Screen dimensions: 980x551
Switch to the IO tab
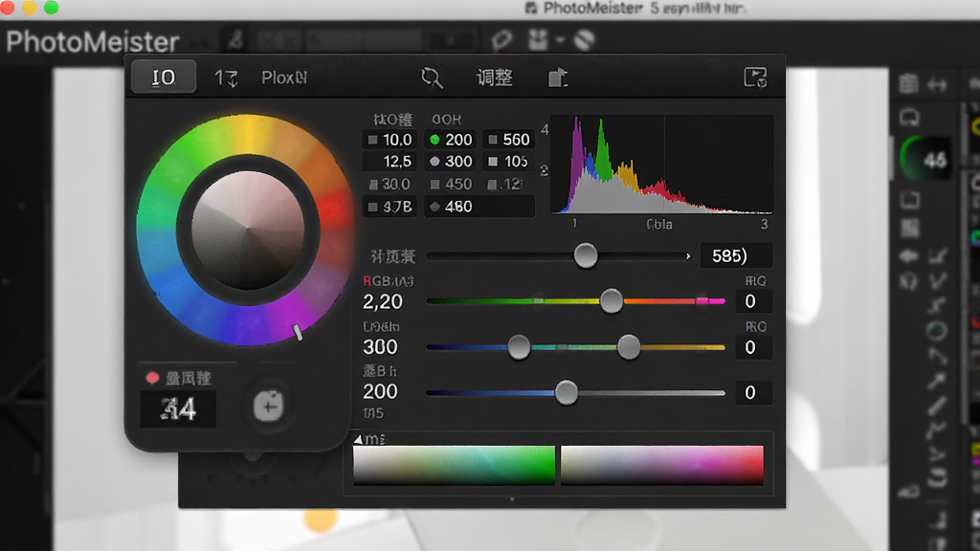click(164, 77)
